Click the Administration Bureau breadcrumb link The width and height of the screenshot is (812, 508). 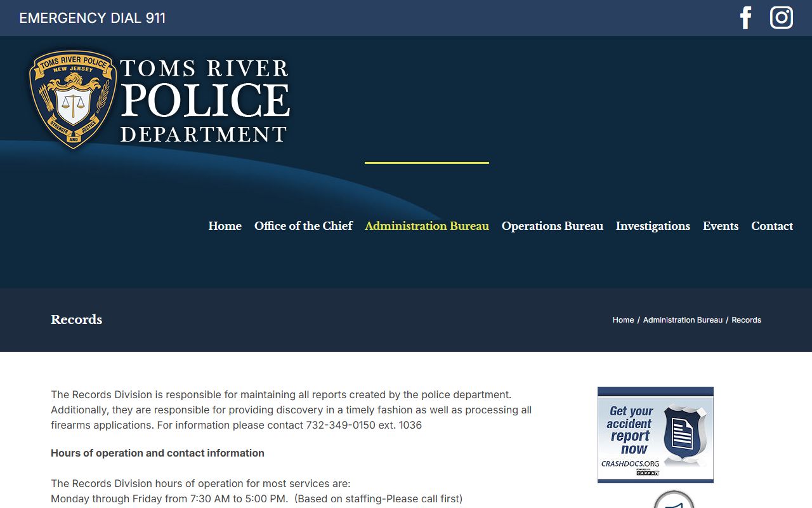[x=683, y=320]
